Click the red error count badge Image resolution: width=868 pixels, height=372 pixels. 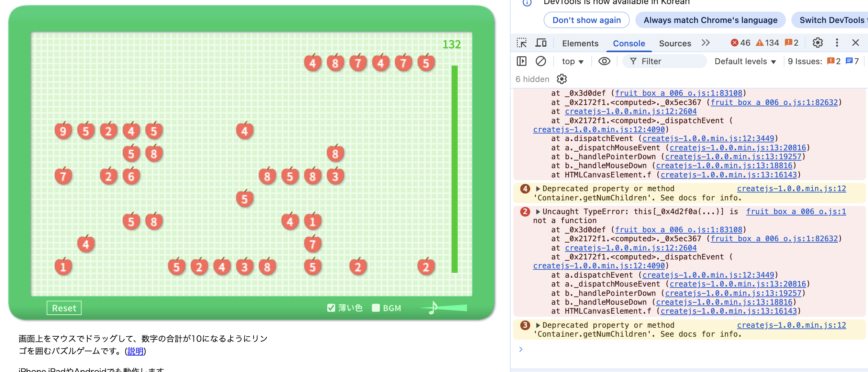click(740, 43)
